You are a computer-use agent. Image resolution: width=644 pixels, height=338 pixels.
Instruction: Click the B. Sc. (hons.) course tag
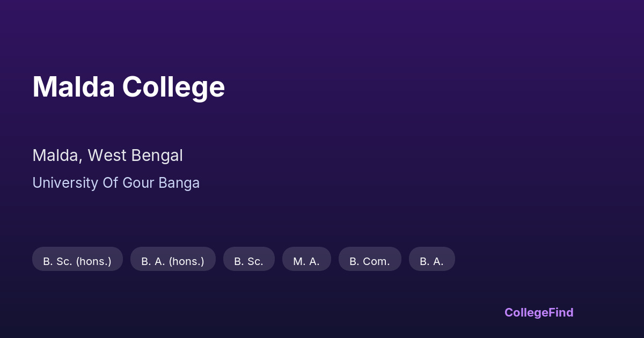coord(77,261)
